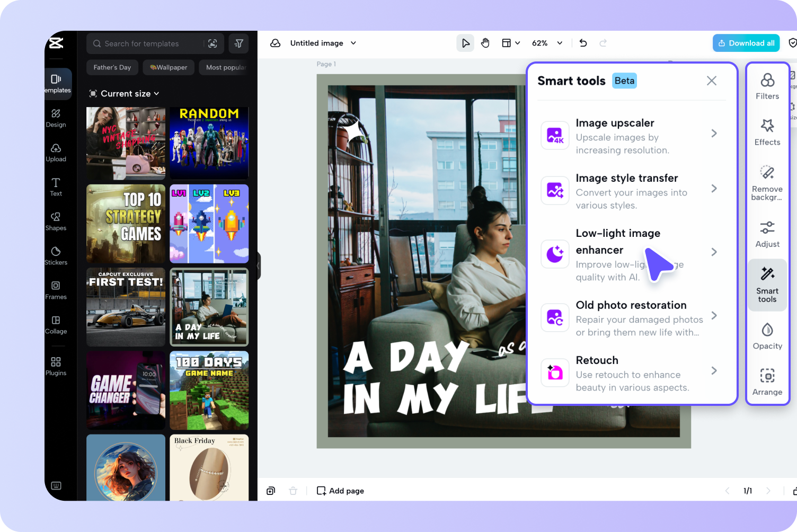
Task: Select the Wallpaper template category
Action: [168, 67]
